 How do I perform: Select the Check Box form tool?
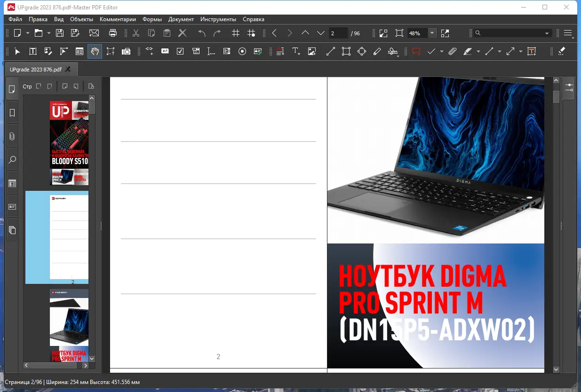coord(180,51)
